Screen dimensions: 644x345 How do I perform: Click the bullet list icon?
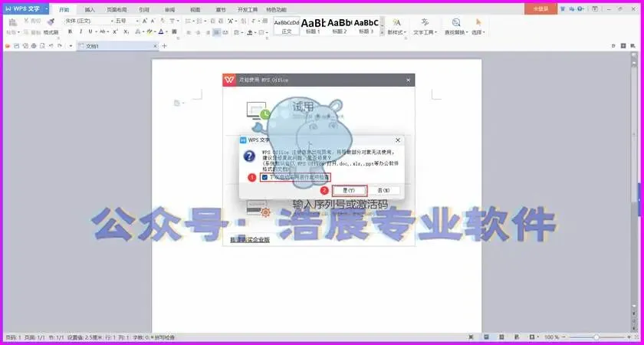(188, 21)
